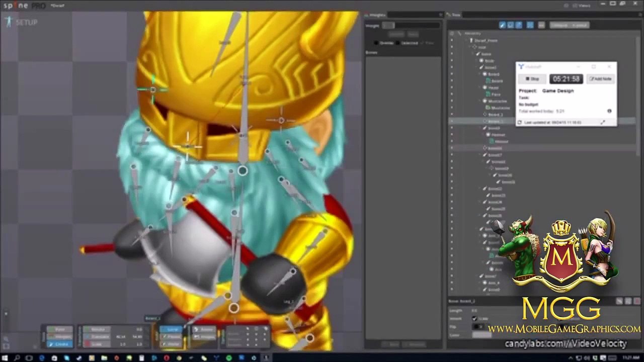644x362 pixels.
Task: Toggle Images compensation button
Action: pos(205,336)
